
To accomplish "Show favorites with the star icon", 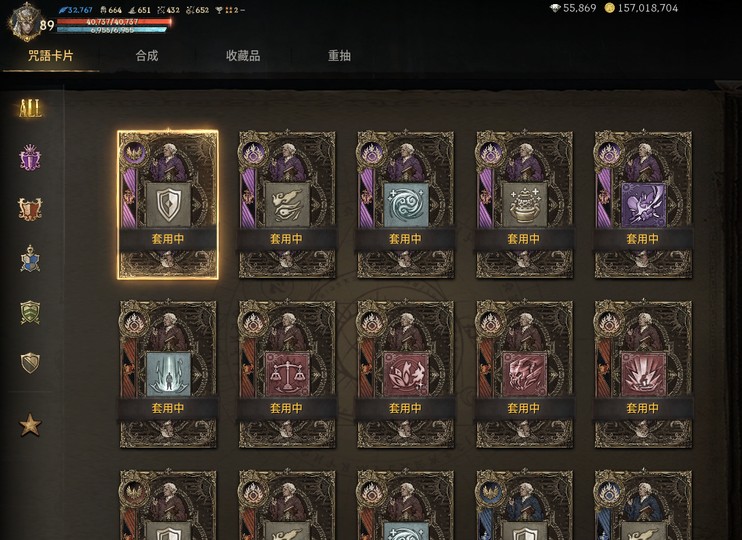I will tap(30, 425).
